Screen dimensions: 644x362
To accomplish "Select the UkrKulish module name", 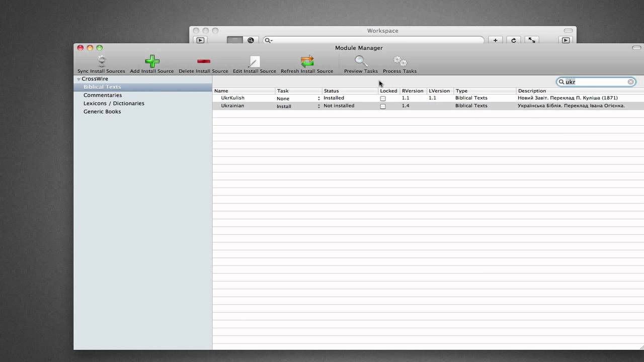I will (232, 98).
